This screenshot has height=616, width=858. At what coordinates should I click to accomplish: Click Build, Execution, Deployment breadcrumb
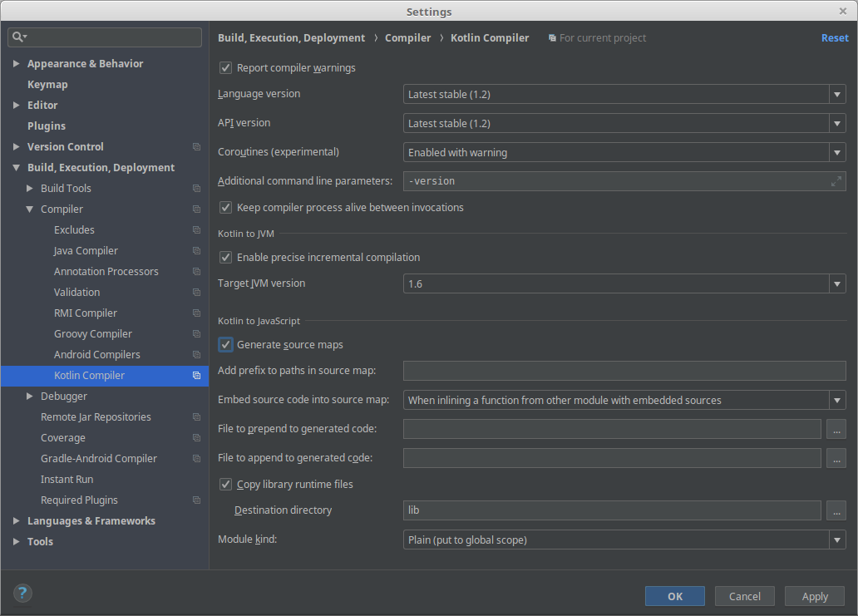[x=291, y=37]
